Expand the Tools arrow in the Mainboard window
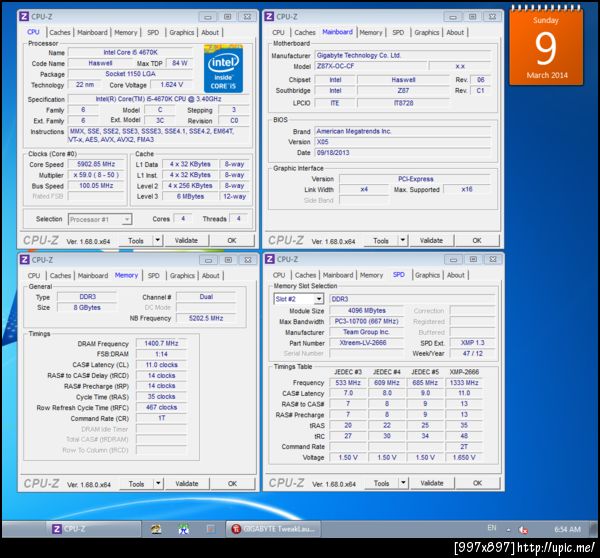 pos(403,240)
